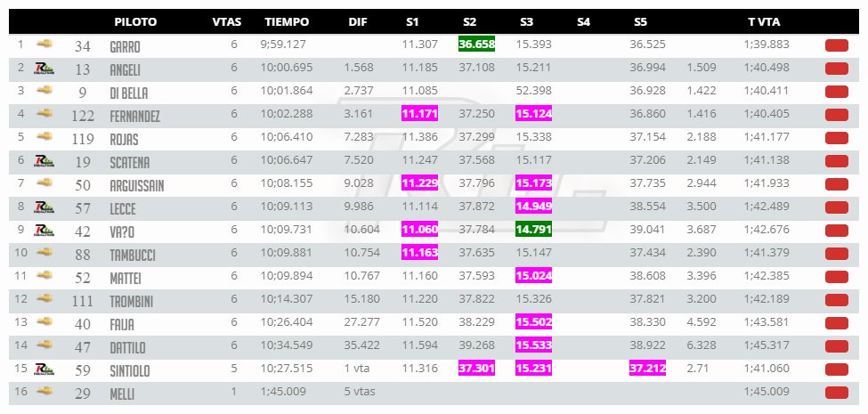Click the gold car icon beside GARRO
The height and width of the screenshot is (414, 868).
(x=45, y=43)
